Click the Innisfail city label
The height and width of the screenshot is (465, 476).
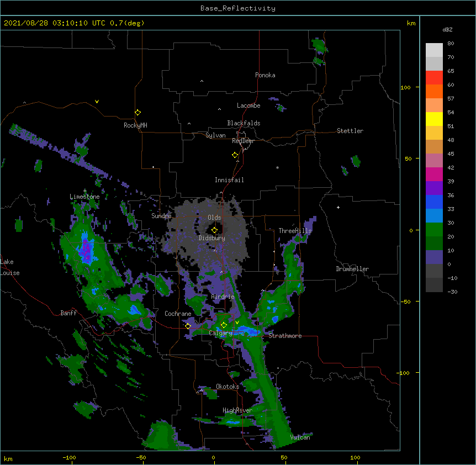(229, 180)
